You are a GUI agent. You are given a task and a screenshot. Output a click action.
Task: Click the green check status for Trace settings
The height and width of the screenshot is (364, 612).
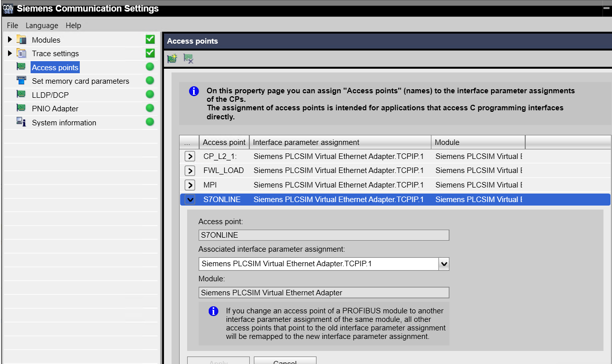[x=150, y=53]
